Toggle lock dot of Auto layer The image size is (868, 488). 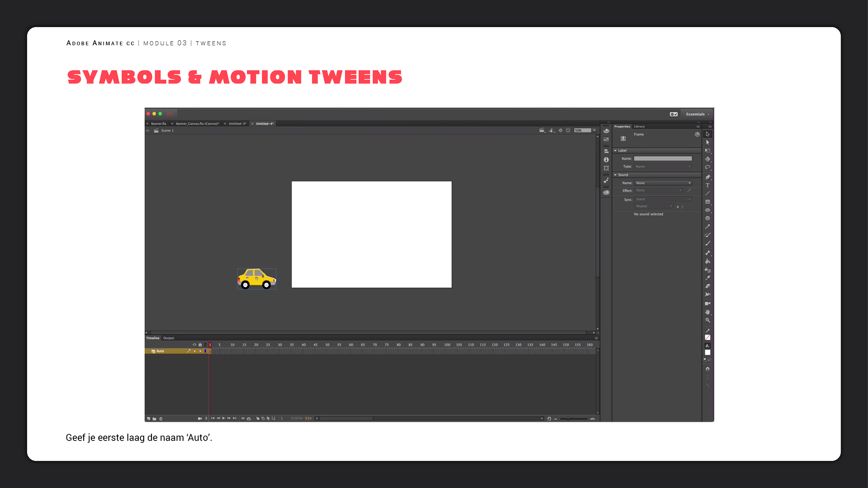click(200, 351)
